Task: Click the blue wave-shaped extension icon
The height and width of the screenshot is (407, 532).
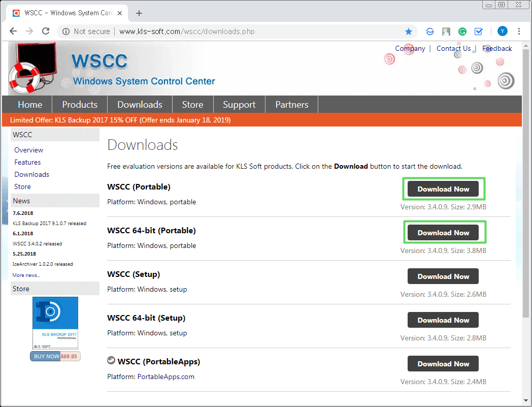Action: [430, 31]
